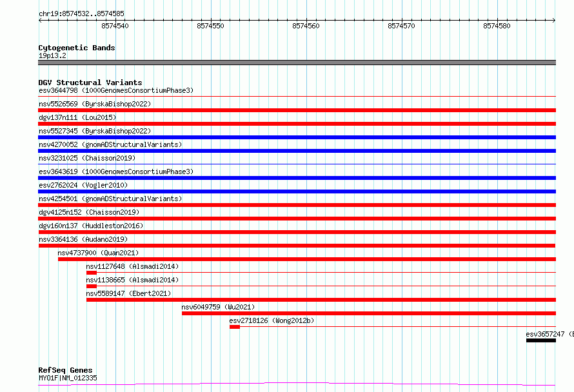
Task: Click red bar under nsv4737900
Action: click(x=307, y=259)
